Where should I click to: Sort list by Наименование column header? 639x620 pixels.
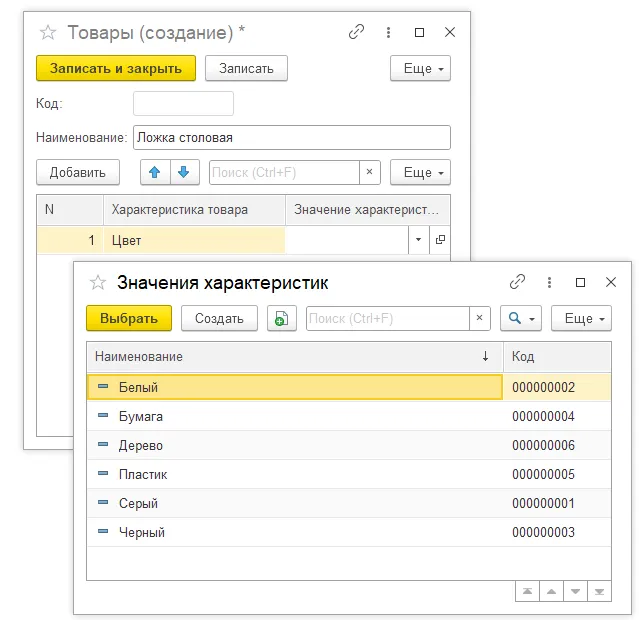coord(290,356)
